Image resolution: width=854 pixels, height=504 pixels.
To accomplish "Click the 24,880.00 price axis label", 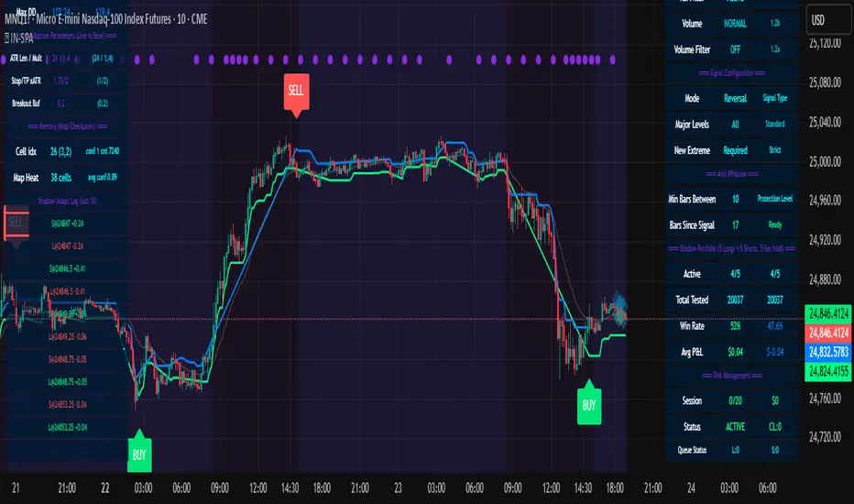I will pyautogui.click(x=825, y=279).
